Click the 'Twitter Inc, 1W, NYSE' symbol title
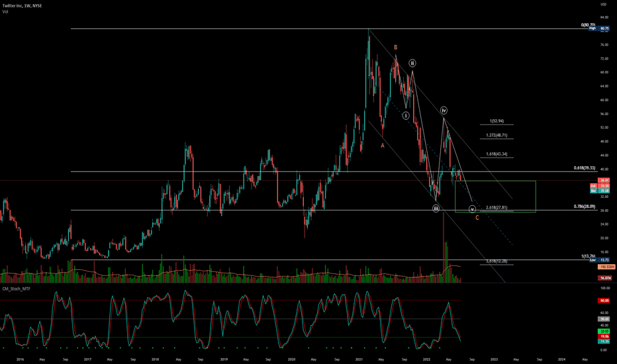Viewport: 617px width, 364px height. [22, 6]
